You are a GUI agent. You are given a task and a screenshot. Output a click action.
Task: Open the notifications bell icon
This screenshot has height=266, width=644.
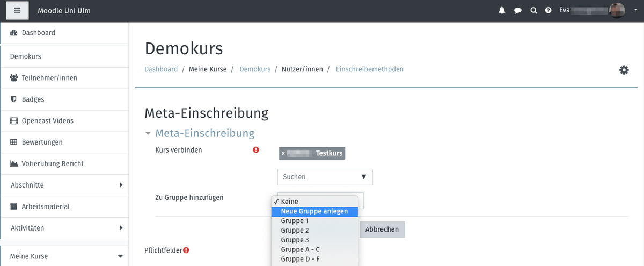tap(502, 11)
